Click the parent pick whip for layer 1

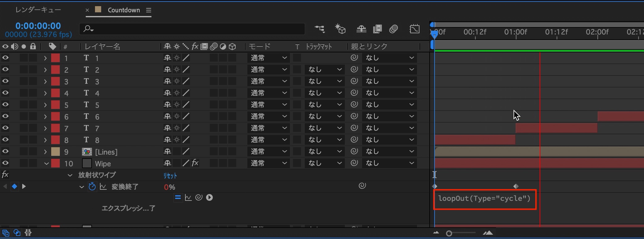pyautogui.click(x=354, y=58)
